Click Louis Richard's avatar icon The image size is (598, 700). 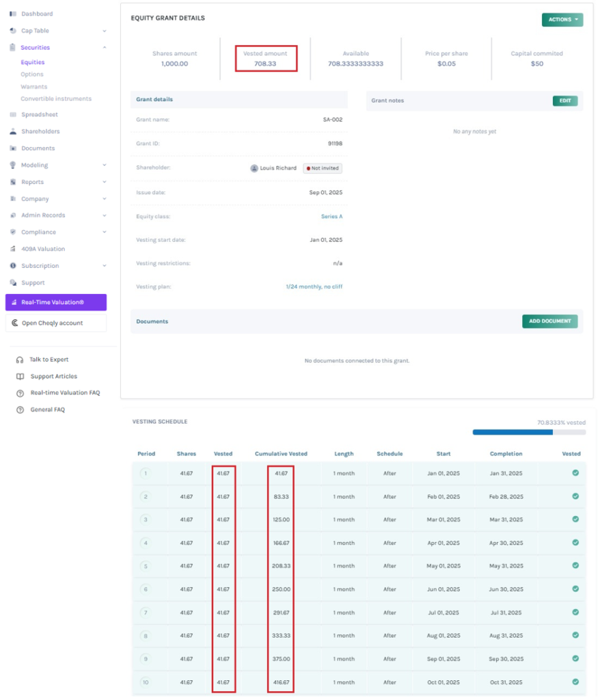pos(254,168)
